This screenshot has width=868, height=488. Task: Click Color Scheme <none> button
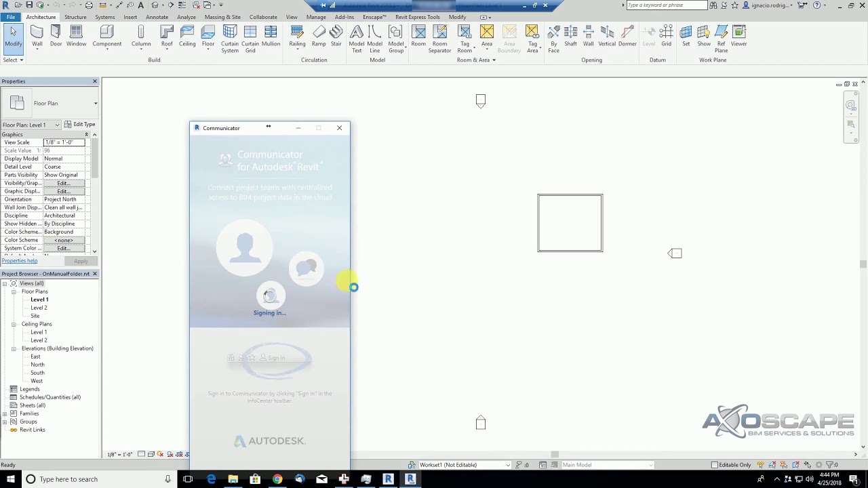(64, 240)
